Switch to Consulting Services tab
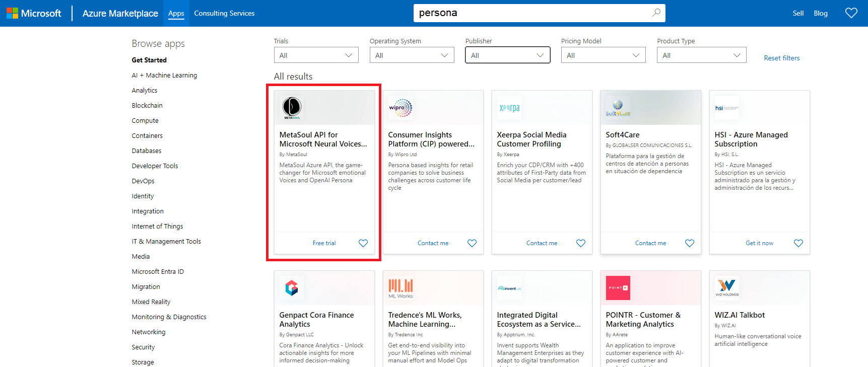 point(224,13)
